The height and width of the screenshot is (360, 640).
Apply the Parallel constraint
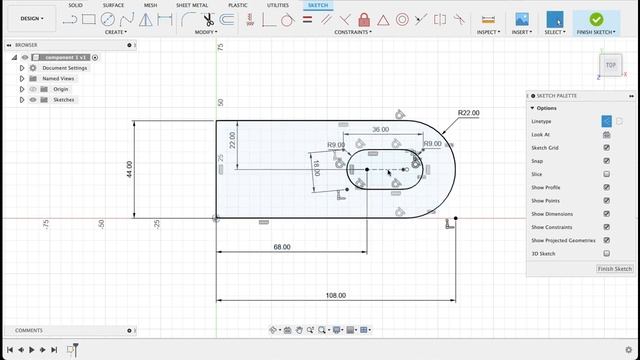coord(326,19)
